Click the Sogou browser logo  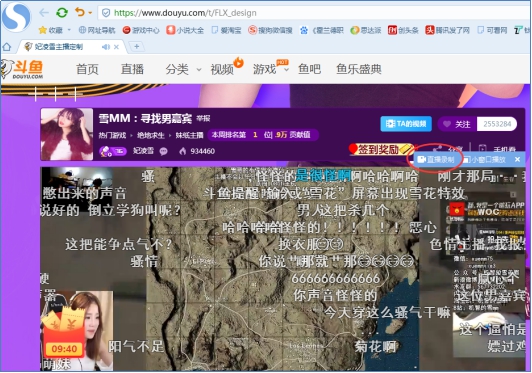pyautogui.click(x=16, y=16)
